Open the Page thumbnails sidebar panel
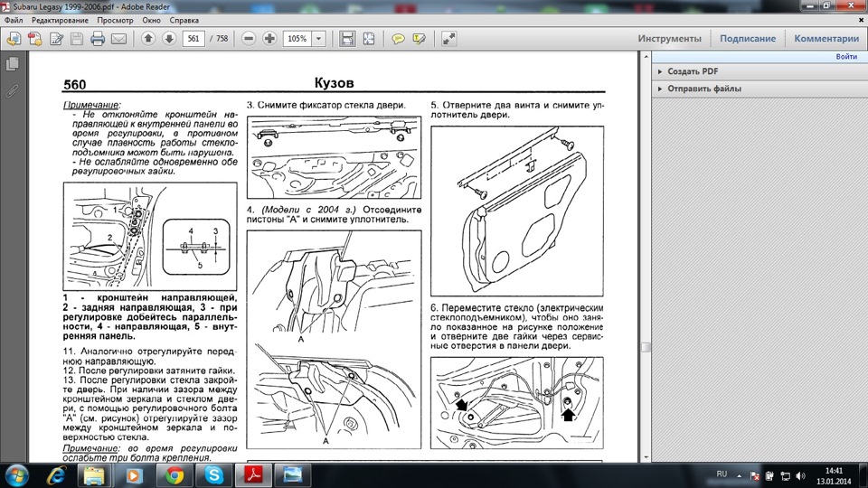This screenshot has width=868, height=488. [12, 64]
